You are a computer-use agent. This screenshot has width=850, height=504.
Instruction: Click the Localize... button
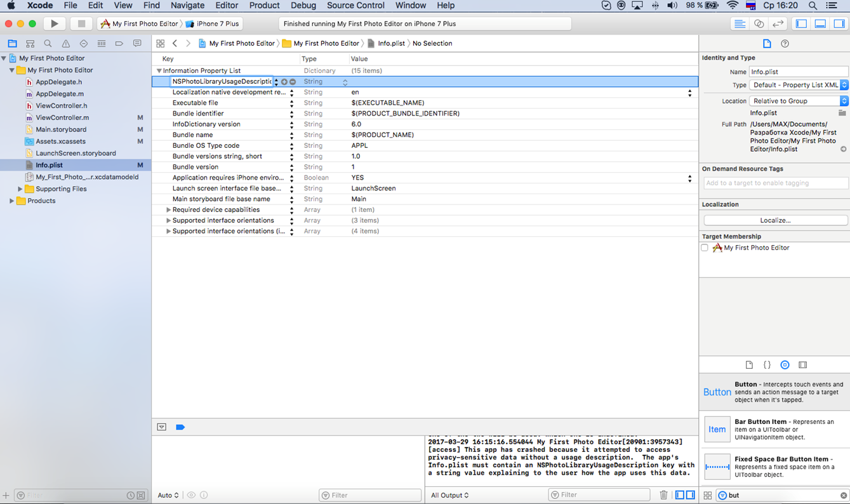point(775,220)
